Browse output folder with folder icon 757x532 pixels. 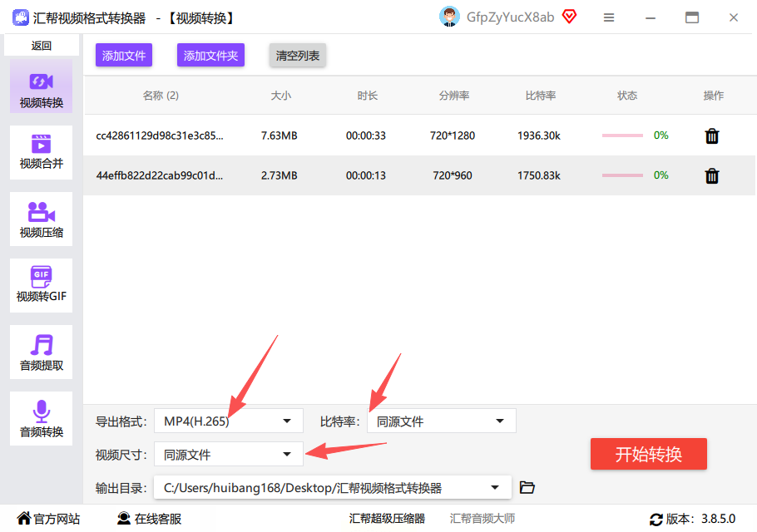coord(527,488)
